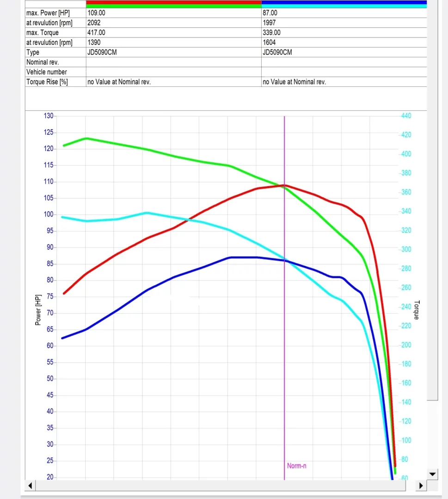Viewport: 448px width, 499px height.
Task: Click the vertical scrollbar track on the right edge
Action: pyautogui.click(x=433, y=231)
